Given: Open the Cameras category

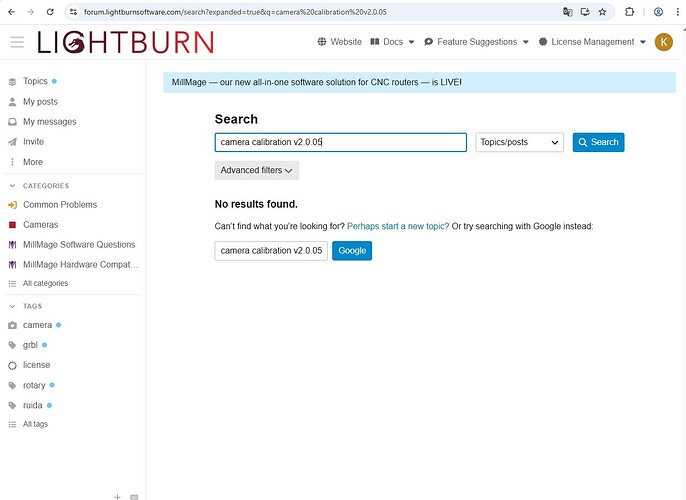Looking at the screenshot, I should coord(40,225).
